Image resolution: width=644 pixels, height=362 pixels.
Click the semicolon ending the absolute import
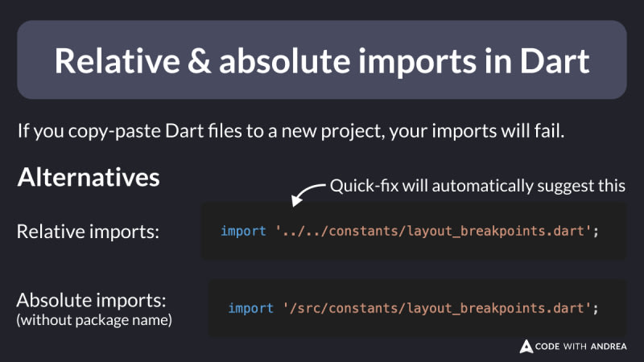click(x=598, y=308)
